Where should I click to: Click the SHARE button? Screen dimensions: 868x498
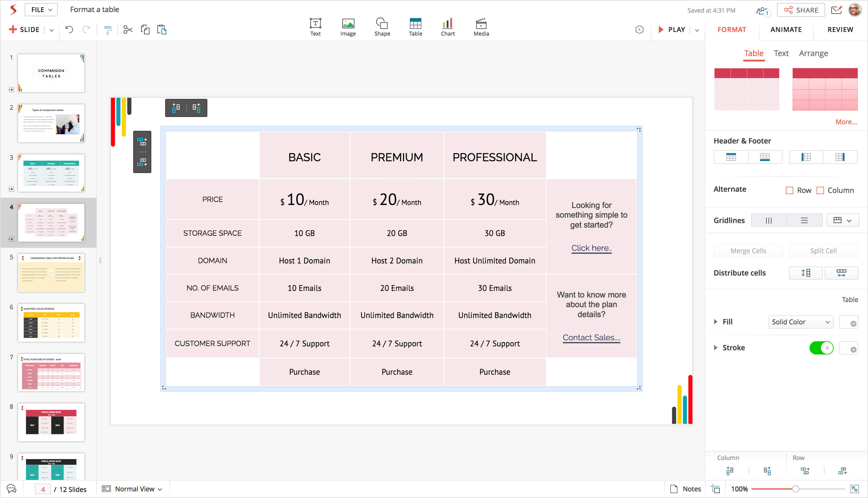[x=801, y=10]
